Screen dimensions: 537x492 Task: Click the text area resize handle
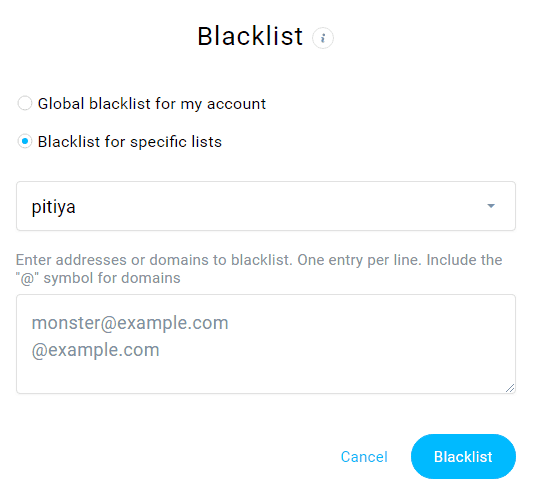point(510,388)
